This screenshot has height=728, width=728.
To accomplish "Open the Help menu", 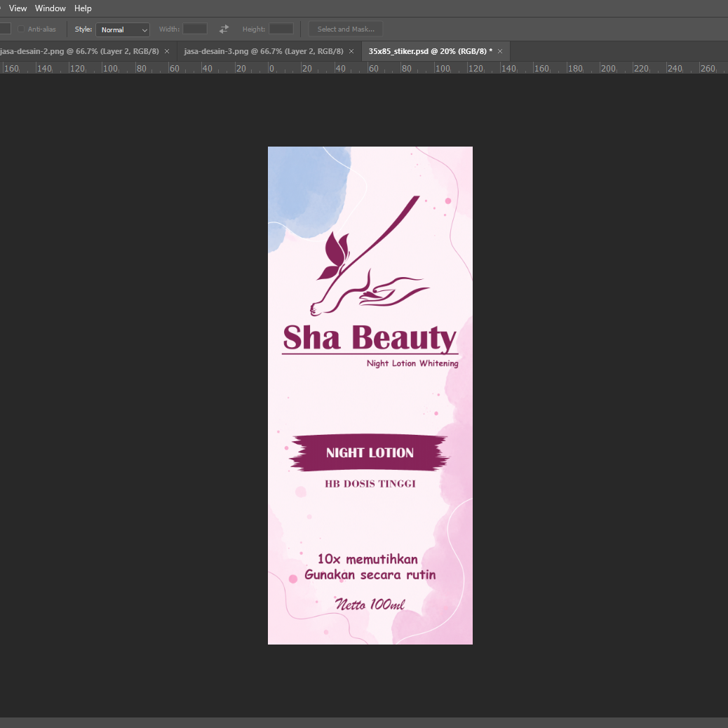I will tap(83, 8).
